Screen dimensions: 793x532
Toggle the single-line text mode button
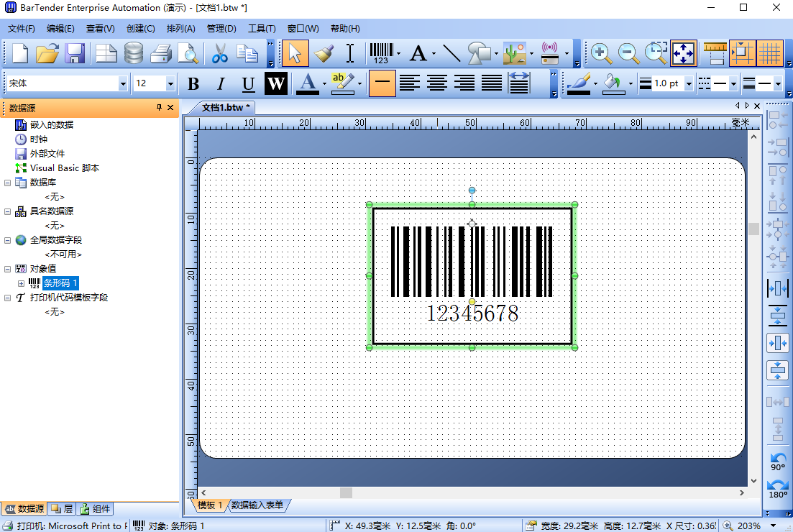pos(382,83)
